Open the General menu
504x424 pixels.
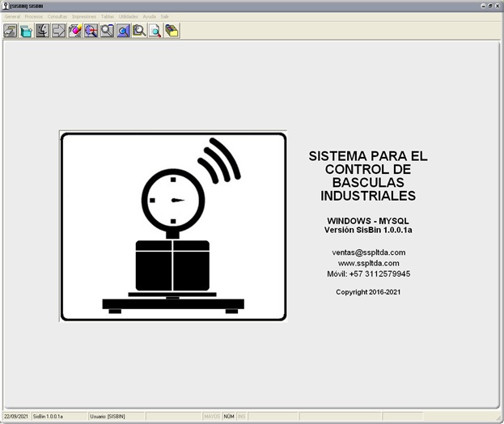pos(12,16)
